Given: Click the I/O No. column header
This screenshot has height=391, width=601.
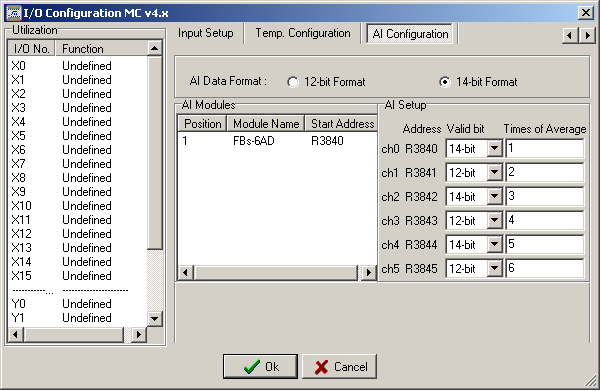Looking at the screenshot, I should (31, 49).
